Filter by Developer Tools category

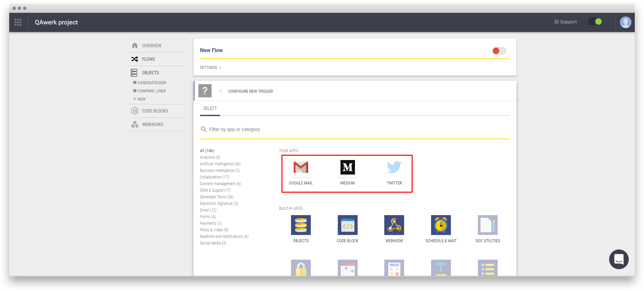217,197
